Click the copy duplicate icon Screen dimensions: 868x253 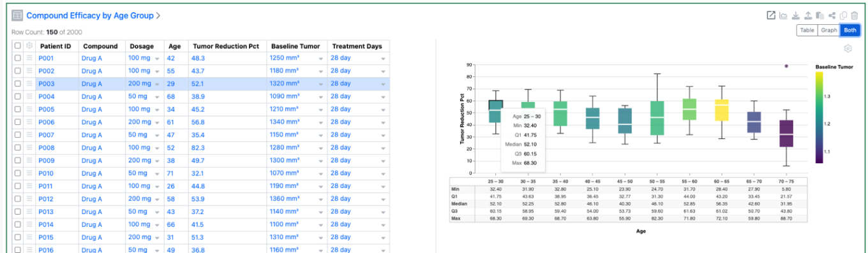point(843,16)
